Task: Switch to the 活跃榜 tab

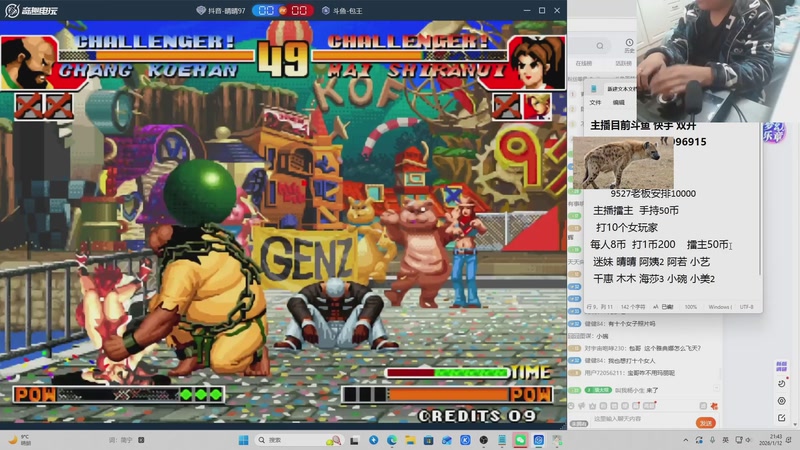Action: point(623,63)
